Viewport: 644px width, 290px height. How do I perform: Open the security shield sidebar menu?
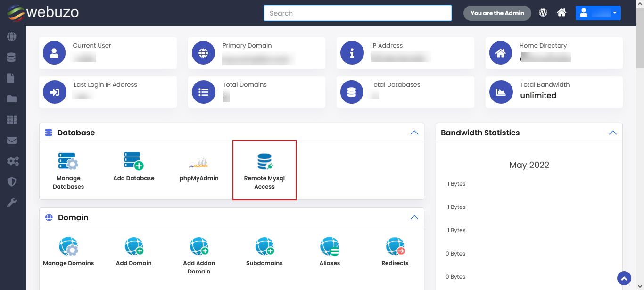click(x=12, y=182)
